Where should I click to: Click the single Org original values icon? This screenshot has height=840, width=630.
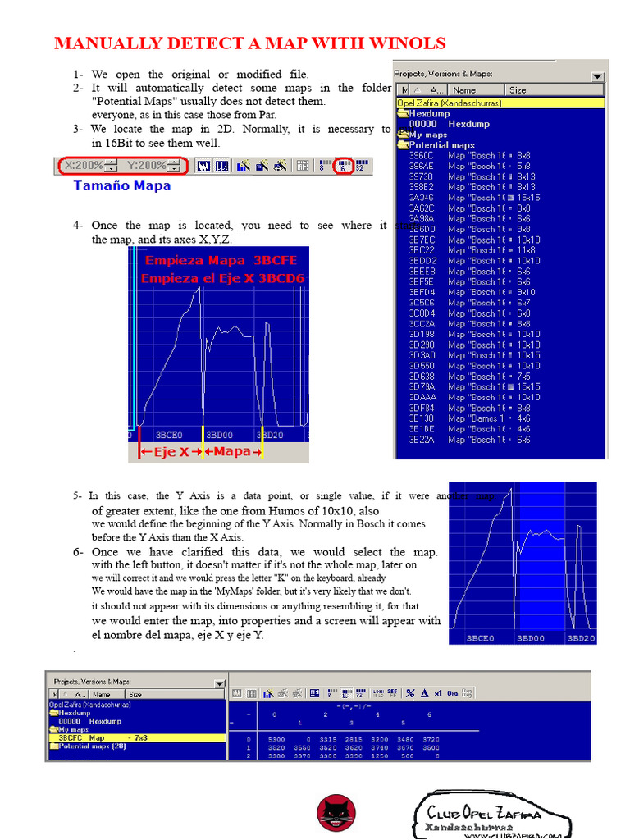coord(452,693)
